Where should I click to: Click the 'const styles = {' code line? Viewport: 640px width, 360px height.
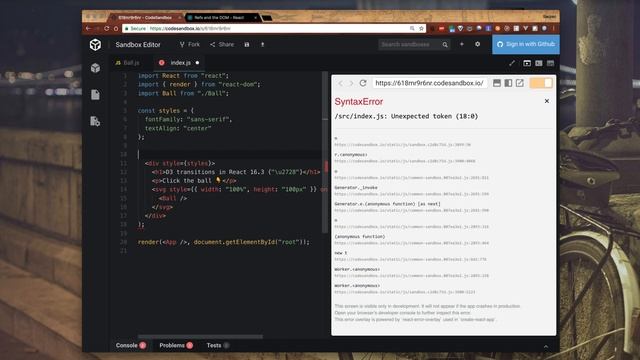tap(166, 111)
